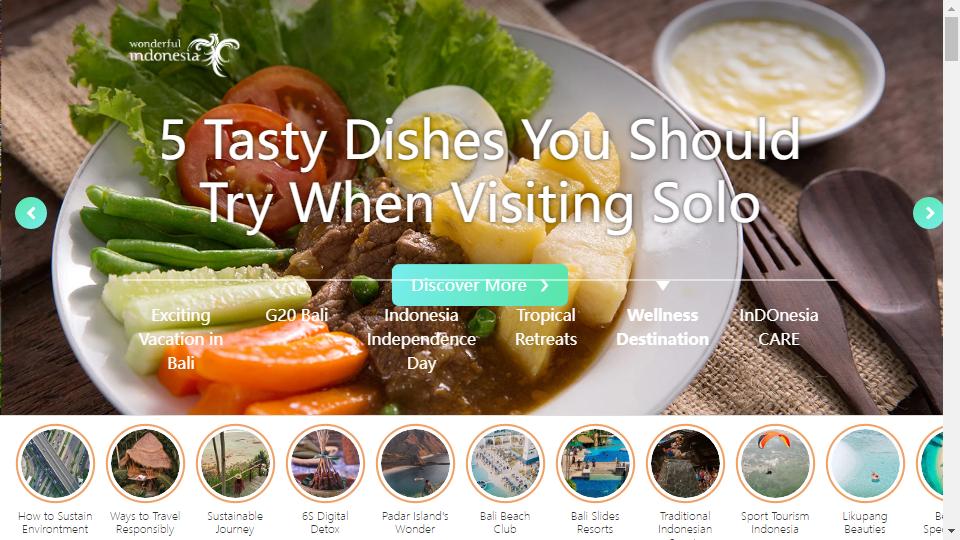Screen dimensions: 960x540
Task: Advance to next slide with right arrow
Action: [928, 213]
